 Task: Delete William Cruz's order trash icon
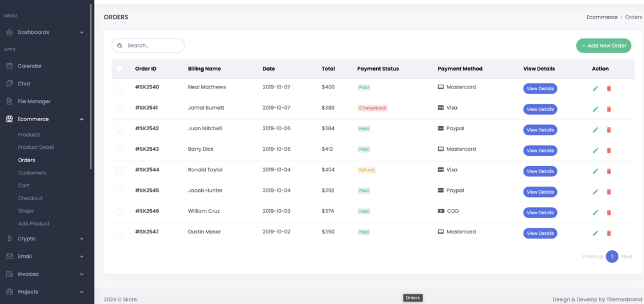pos(609,212)
